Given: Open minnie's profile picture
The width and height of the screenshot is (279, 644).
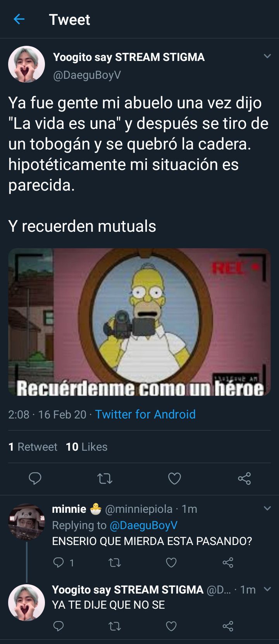Looking at the screenshot, I should pos(27,522).
